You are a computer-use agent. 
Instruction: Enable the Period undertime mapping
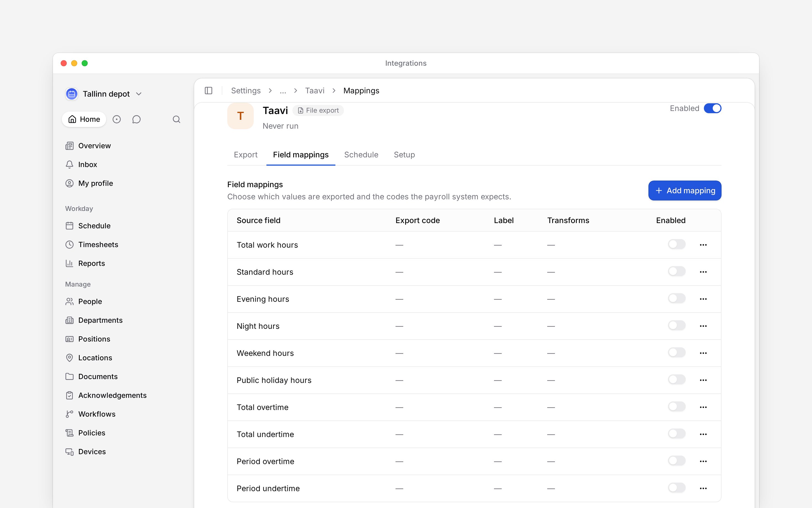point(677,488)
